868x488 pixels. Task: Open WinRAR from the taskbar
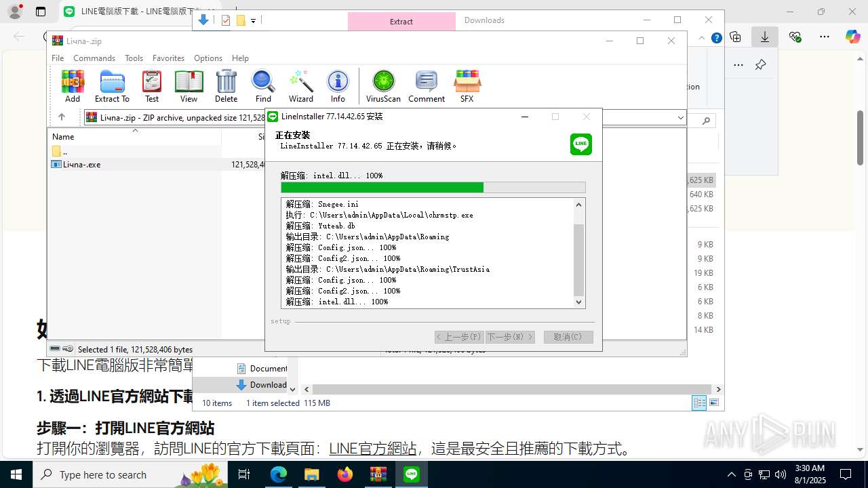tap(378, 474)
